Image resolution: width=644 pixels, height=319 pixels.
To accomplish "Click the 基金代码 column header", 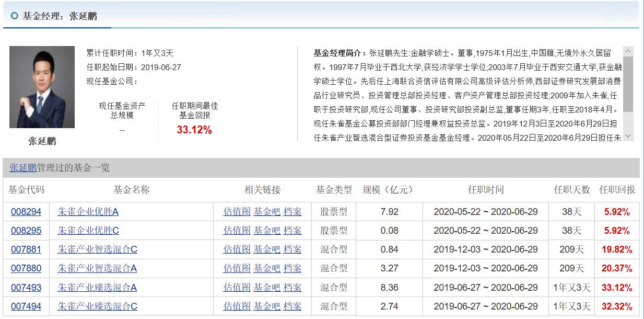I will (26, 189).
